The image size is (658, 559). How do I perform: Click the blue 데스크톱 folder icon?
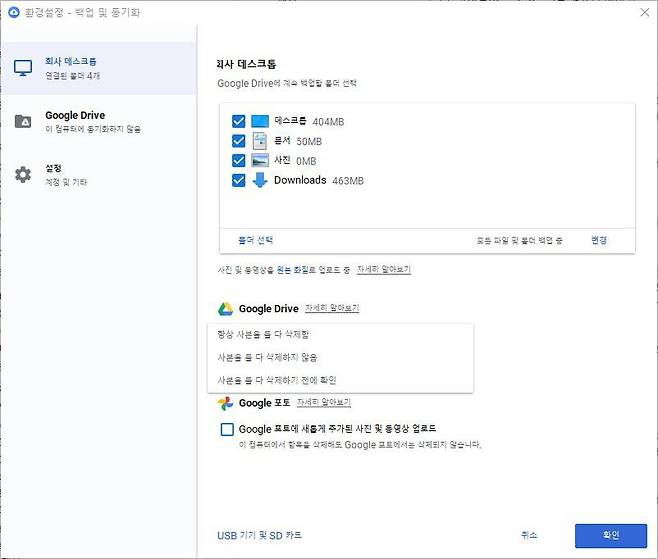coord(260,121)
